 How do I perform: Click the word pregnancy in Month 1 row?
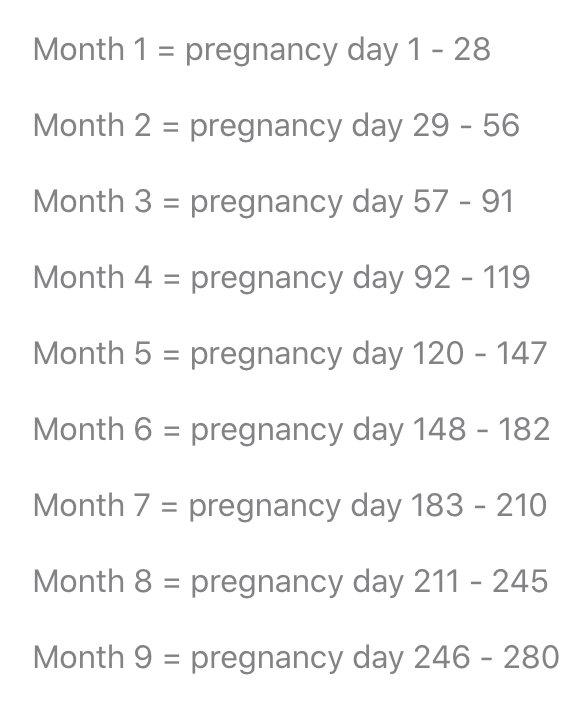pyautogui.click(x=261, y=52)
